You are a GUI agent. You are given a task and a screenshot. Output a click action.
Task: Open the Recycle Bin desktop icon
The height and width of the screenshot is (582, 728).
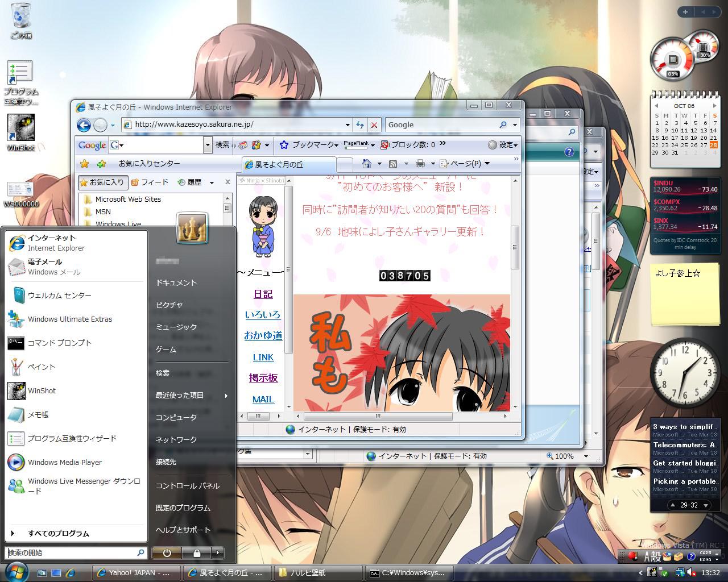click(21, 20)
